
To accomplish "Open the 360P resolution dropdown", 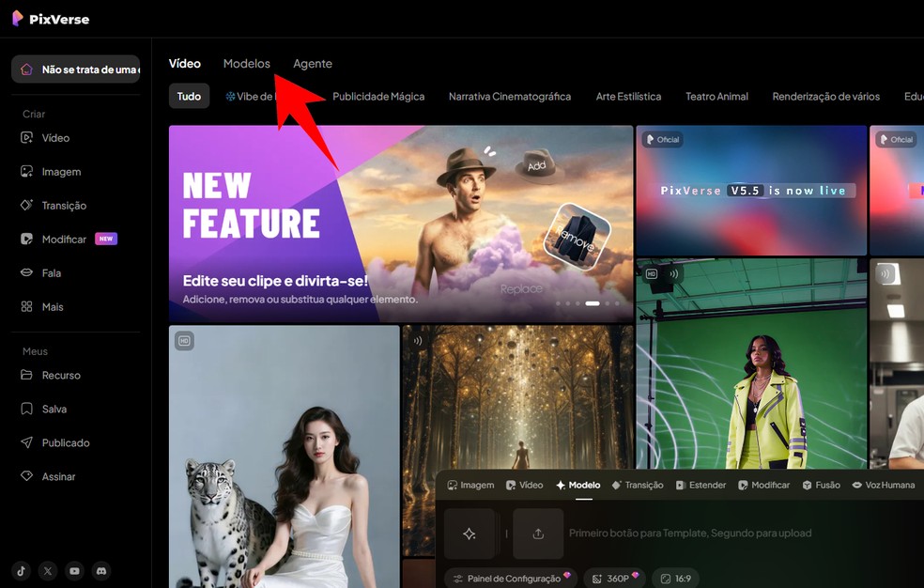I will [615, 578].
